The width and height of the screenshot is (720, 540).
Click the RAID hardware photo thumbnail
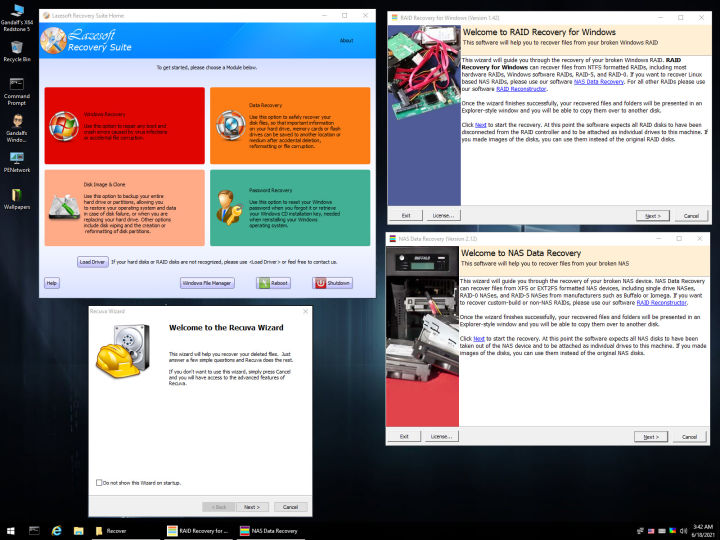tap(424, 115)
